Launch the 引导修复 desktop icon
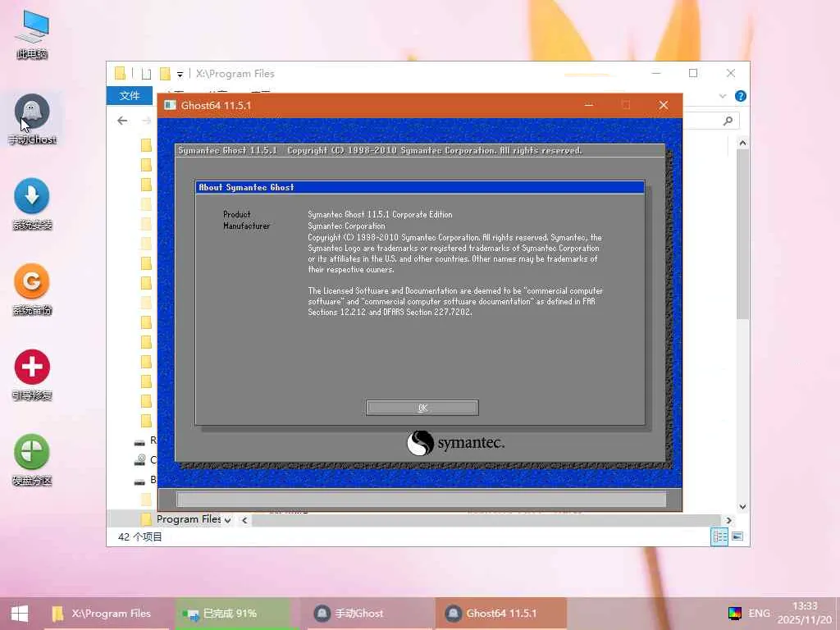 point(32,376)
